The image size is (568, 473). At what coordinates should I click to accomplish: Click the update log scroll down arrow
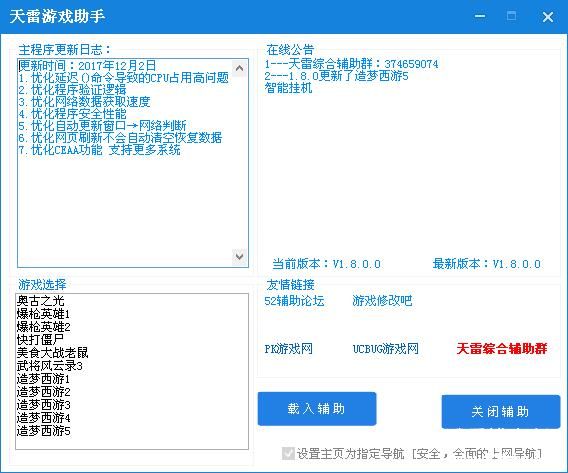click(x=239, y=256)
